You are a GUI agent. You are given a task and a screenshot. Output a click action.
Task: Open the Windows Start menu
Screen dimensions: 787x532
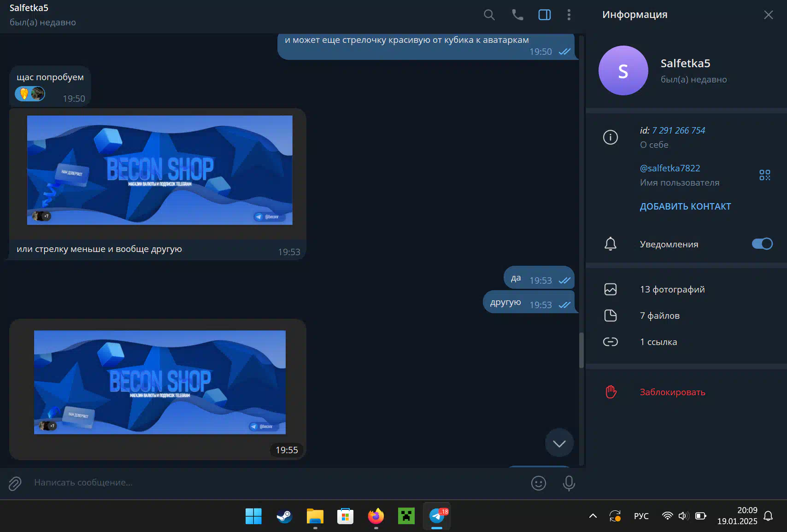coord(253,516)
